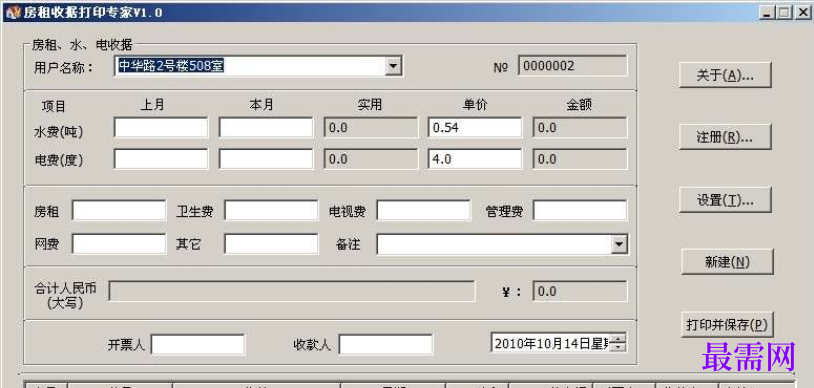This screenshot has height=388, width=814.
Task: Click 电费 实用 value field
Action: point(371,159)
